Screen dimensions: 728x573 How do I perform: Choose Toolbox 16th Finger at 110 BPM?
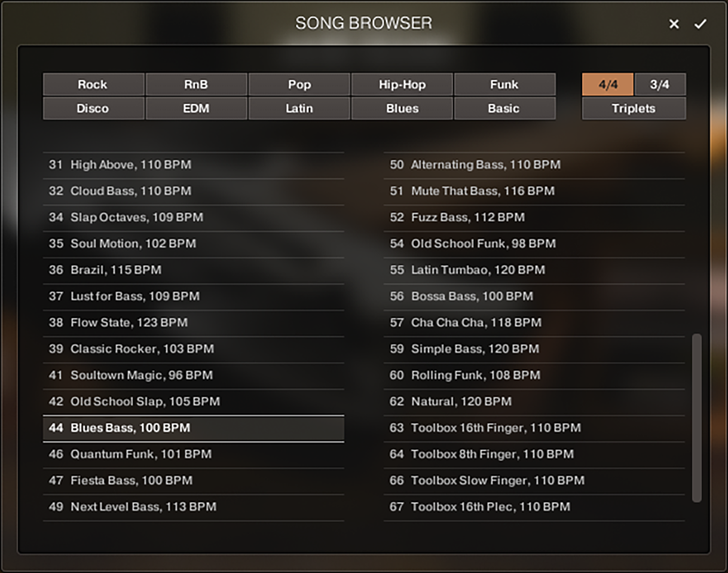click(533, 428)
